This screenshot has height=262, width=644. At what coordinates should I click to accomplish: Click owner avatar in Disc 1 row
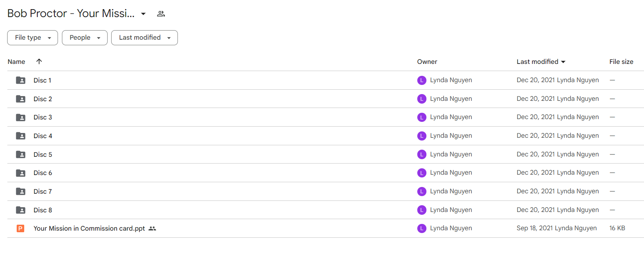tap(422, 80)
